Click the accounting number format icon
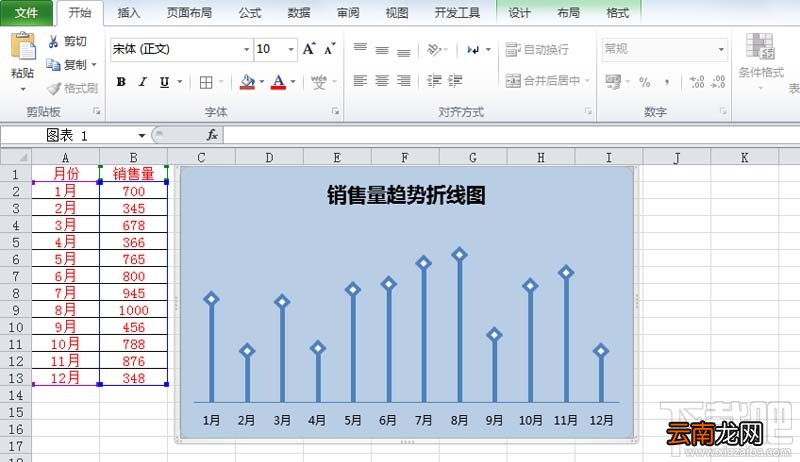 click(x=613, y=82)
